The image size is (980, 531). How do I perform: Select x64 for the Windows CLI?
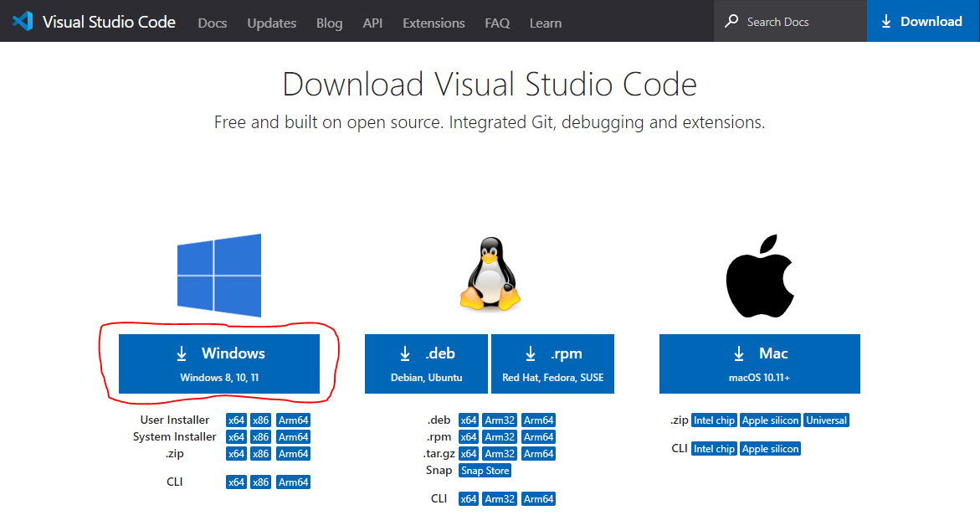(236, 482)
